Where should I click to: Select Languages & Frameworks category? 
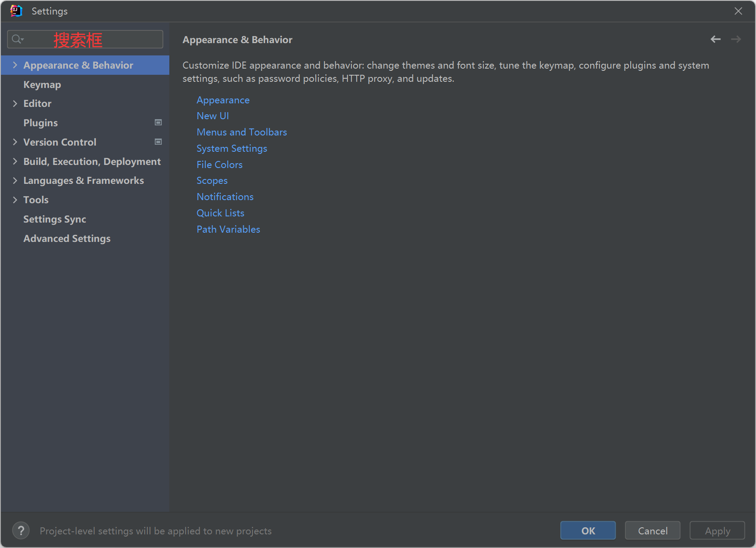[85, 180]
